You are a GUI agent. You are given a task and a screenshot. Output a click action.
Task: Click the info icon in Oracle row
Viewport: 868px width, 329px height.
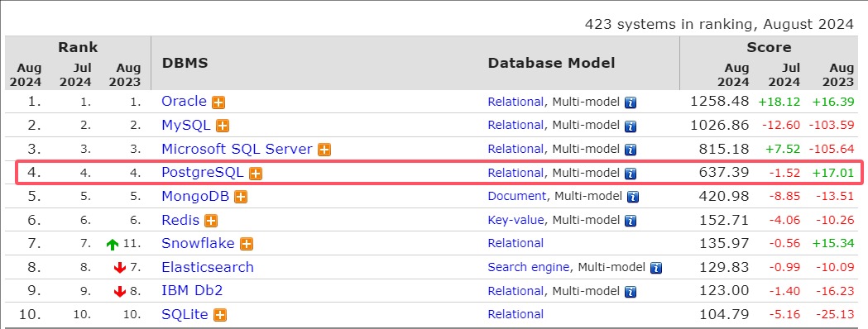[631, 103]
